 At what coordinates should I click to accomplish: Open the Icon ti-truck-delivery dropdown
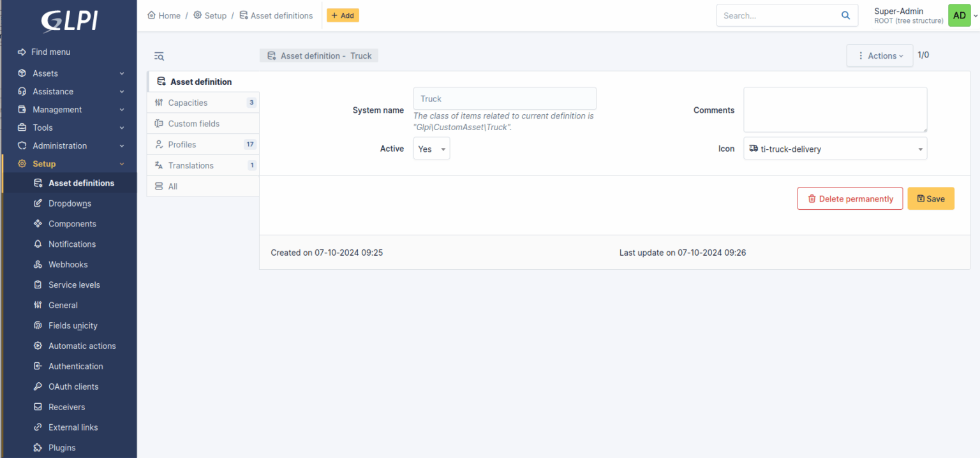(835, 149)
